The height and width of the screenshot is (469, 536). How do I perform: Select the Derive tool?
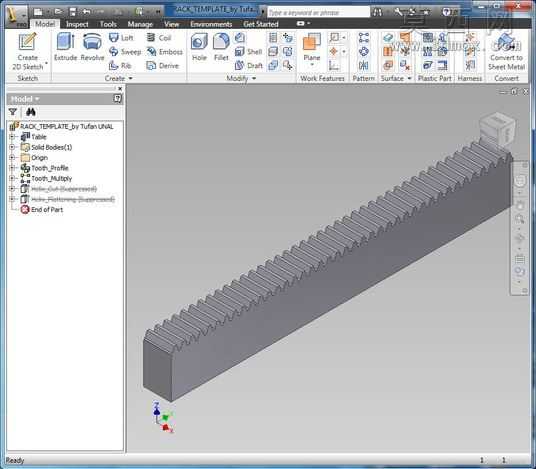click(162, 65)
